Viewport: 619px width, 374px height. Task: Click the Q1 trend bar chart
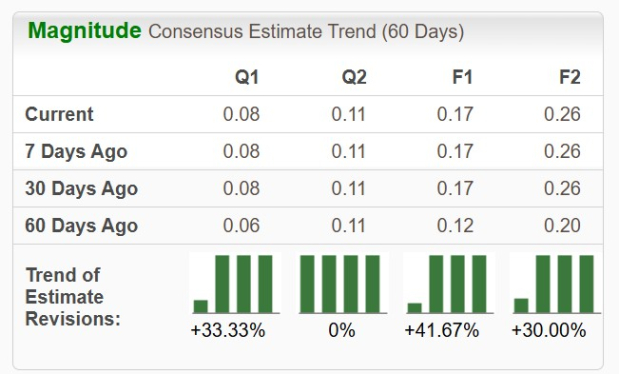236,283
